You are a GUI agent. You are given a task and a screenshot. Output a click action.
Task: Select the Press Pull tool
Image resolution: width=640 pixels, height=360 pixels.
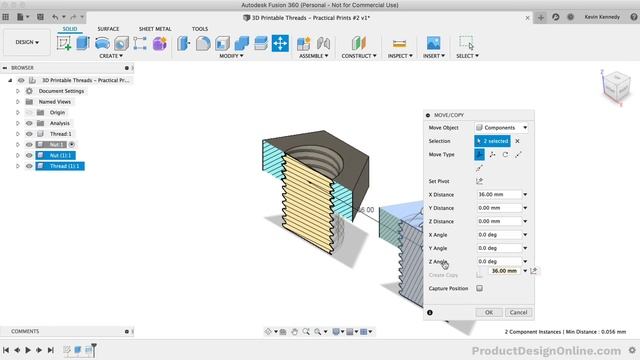click(184, 43)
